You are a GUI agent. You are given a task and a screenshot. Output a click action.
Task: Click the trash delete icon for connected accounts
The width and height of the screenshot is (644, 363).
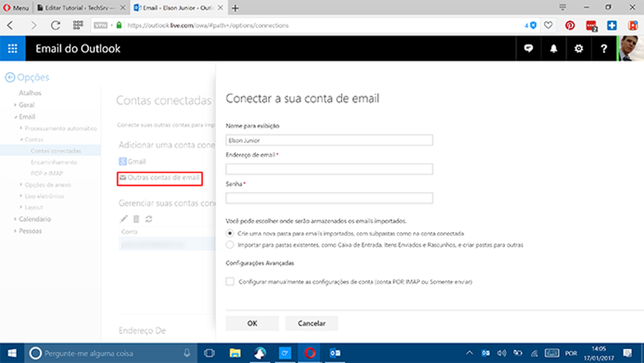coord(136,219)
